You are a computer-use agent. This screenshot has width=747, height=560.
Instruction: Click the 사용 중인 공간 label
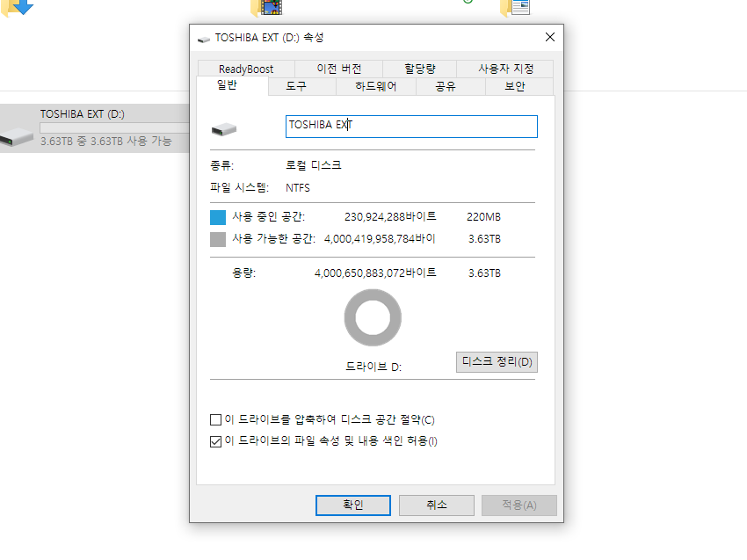(x=269, y=217)
